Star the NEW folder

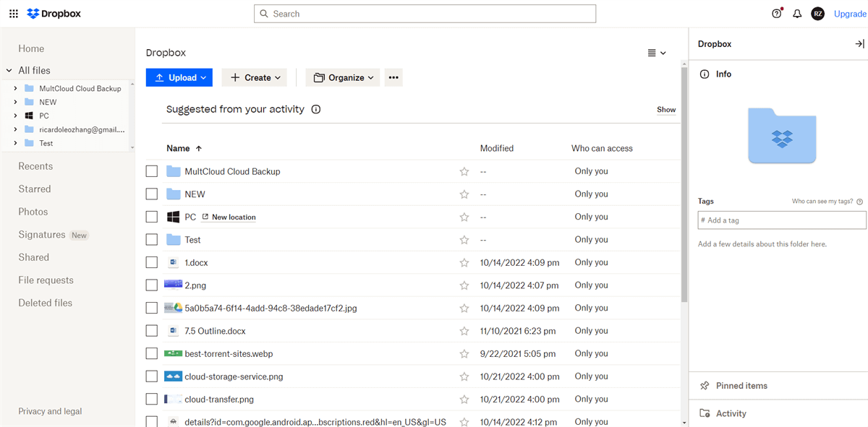464,194
